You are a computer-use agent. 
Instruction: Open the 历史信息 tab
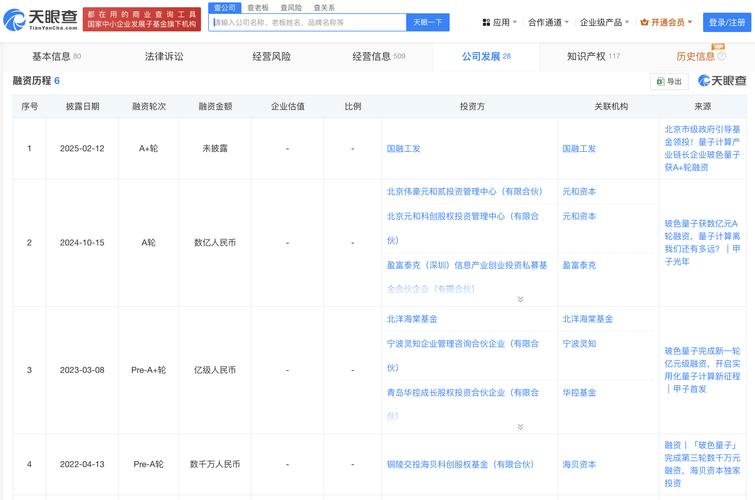[x=695, y=56]
